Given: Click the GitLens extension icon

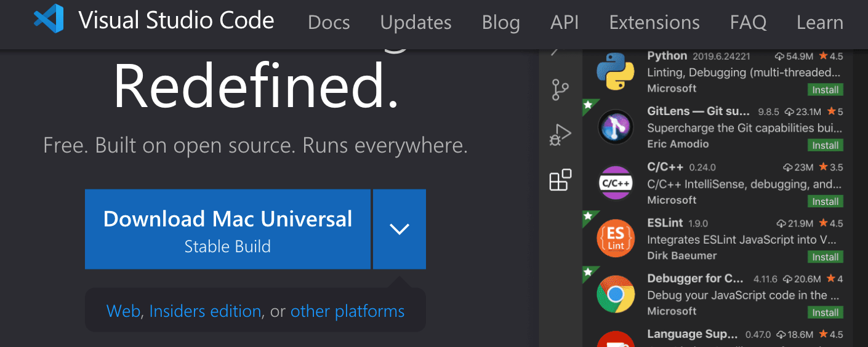Looking at the screenshot, I should tap(615, 128).
